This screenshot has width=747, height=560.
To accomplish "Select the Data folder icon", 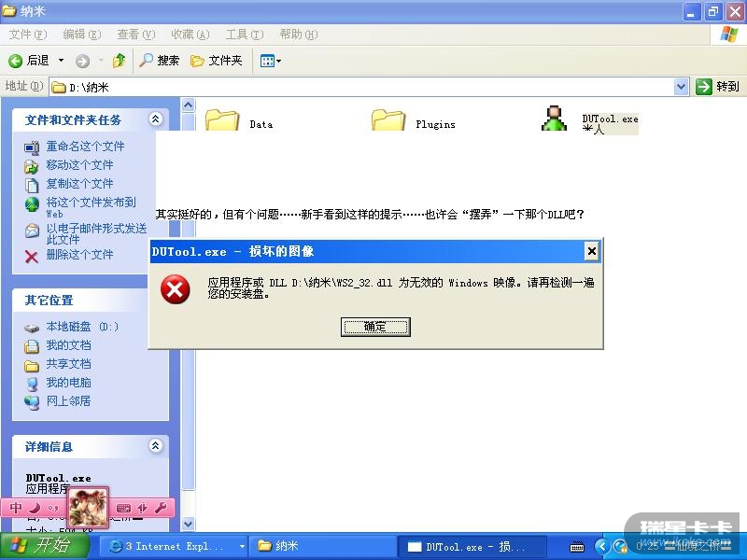I will [x=222, y=119].
